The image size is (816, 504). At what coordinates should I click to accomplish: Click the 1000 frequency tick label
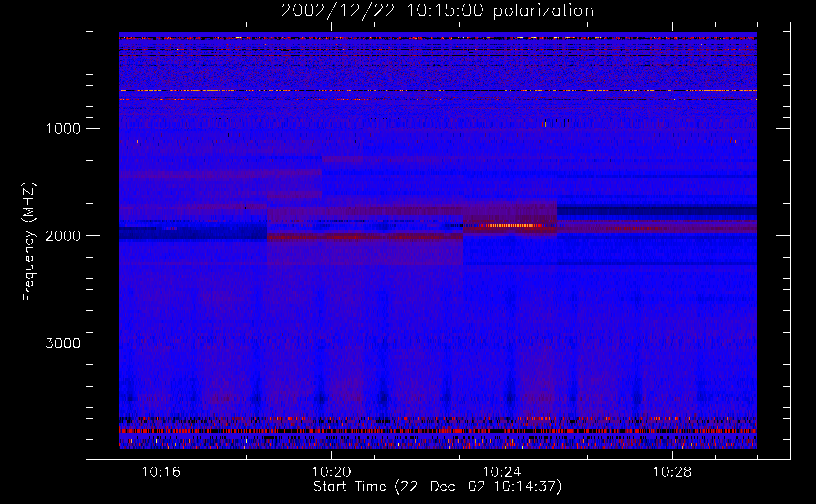[63, 129]
